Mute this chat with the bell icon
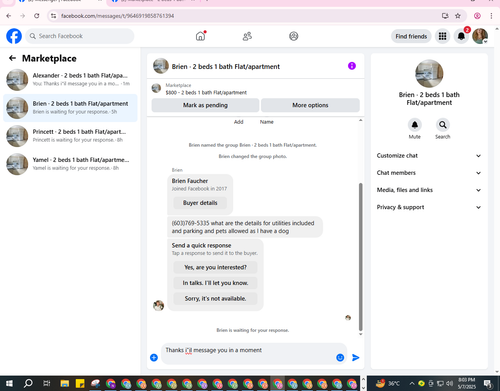Image resolution: width=500 pixels, height=391 pixels. click(415, 125)
